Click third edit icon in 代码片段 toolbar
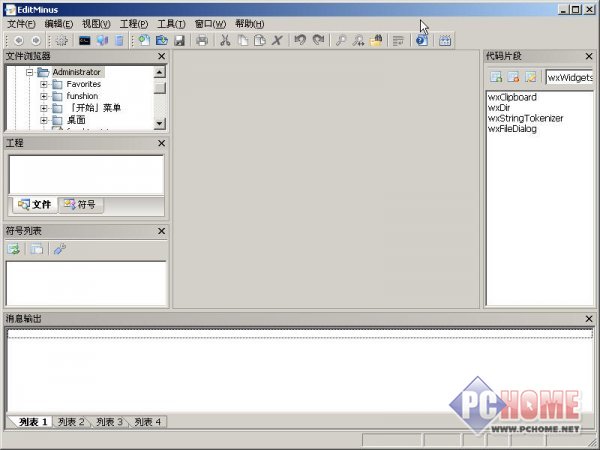 tap(530, 77)
